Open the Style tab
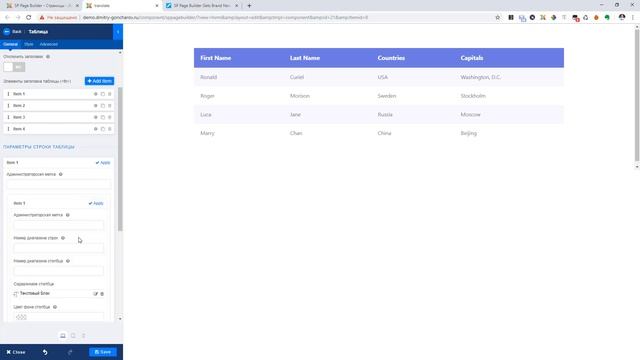Image resolution: width=640 pixels, height=360 pixels. click(29, 44)
